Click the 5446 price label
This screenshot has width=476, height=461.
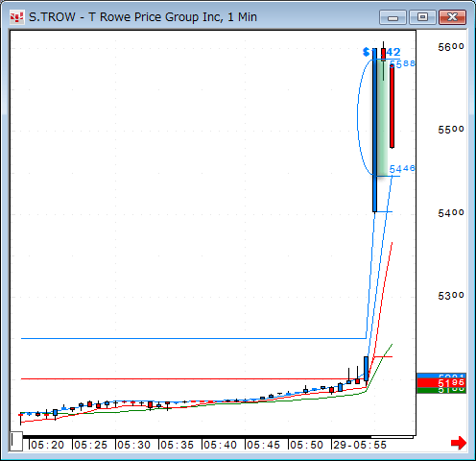(402, 168)
